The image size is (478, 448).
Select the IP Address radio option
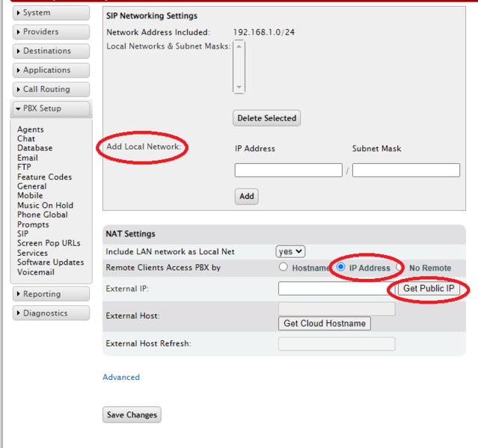click(341, 267)
